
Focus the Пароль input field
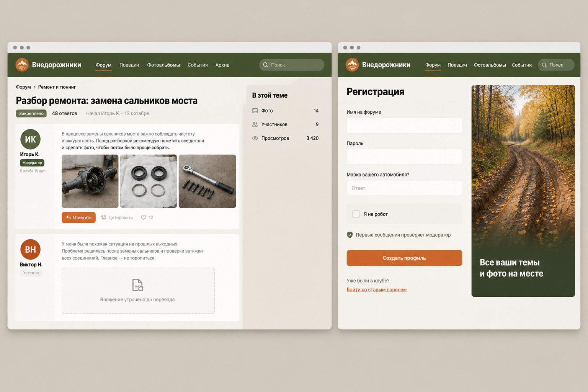pos(404,157)
